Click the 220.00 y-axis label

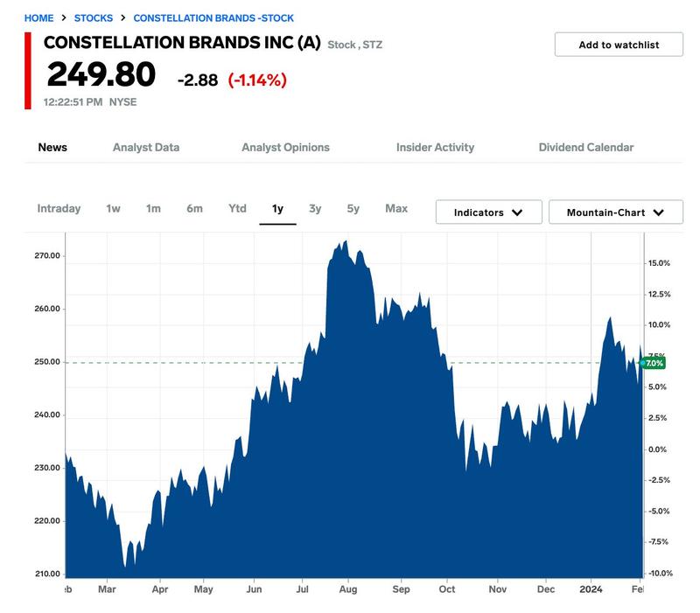click(47, 521)
